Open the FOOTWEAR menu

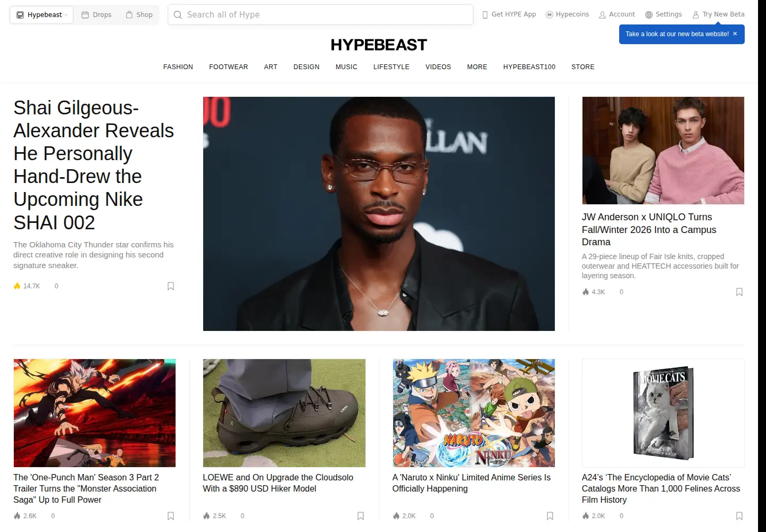(229, 67)
